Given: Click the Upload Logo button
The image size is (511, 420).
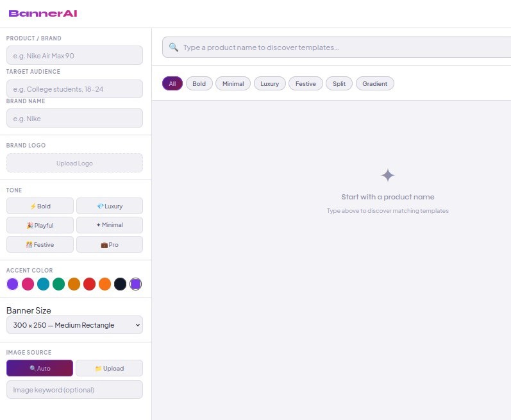Looking at the screenshot, I should (74, 163).
